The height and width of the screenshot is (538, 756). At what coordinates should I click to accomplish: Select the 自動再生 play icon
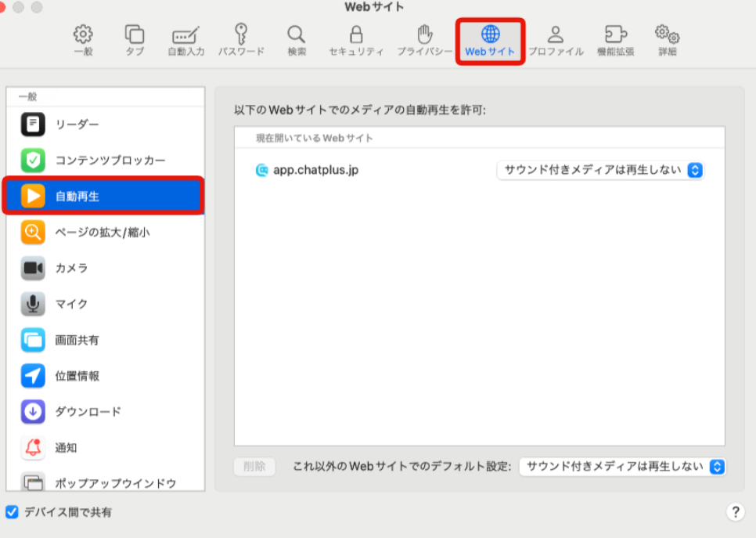tap(33, 196)
